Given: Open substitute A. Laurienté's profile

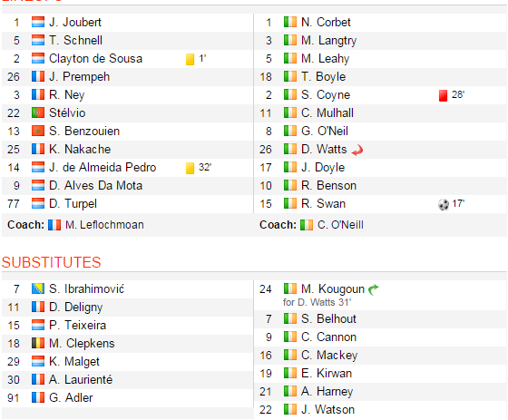Looking at the screenshot, I should coord(81,379).
